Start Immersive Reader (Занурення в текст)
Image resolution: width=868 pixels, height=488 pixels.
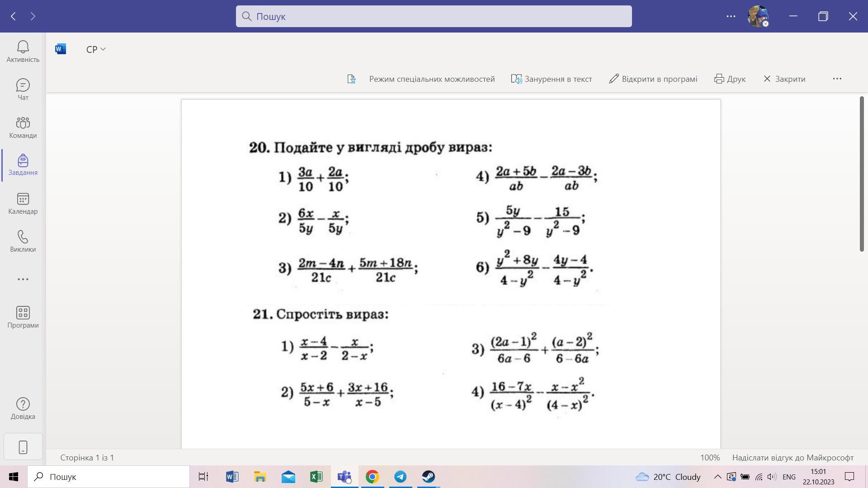click(552, 79)
